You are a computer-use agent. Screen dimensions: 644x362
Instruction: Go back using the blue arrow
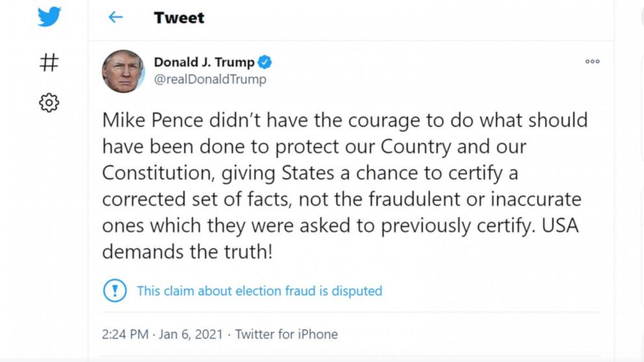tap(116, 18)
